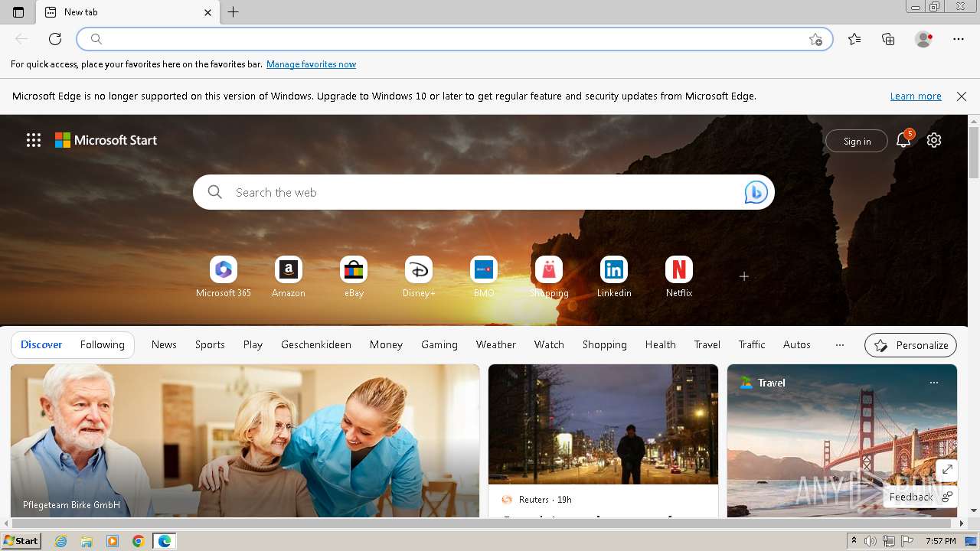Open the Shopping feed category
The image size is (980, 551).
(x=605, y=345)
